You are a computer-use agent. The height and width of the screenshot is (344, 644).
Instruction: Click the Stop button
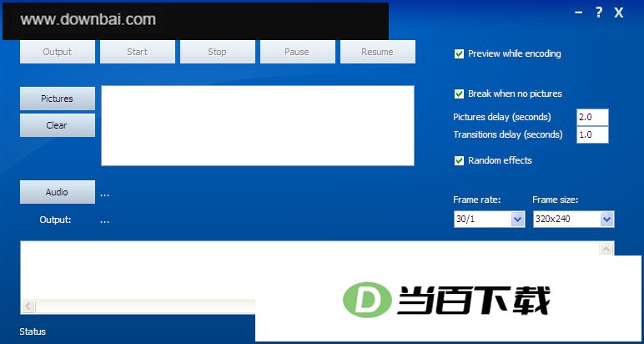pyautogui.click(x=217, y=52)
